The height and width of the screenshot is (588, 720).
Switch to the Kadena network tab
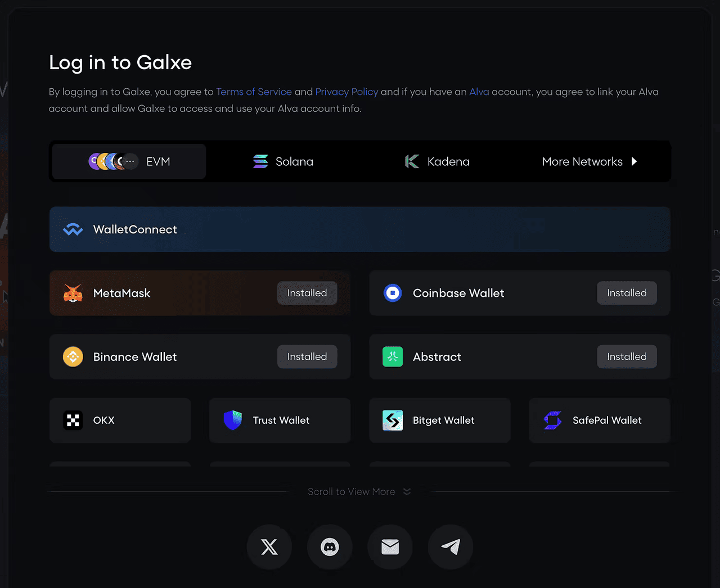(x=437, y=161)
